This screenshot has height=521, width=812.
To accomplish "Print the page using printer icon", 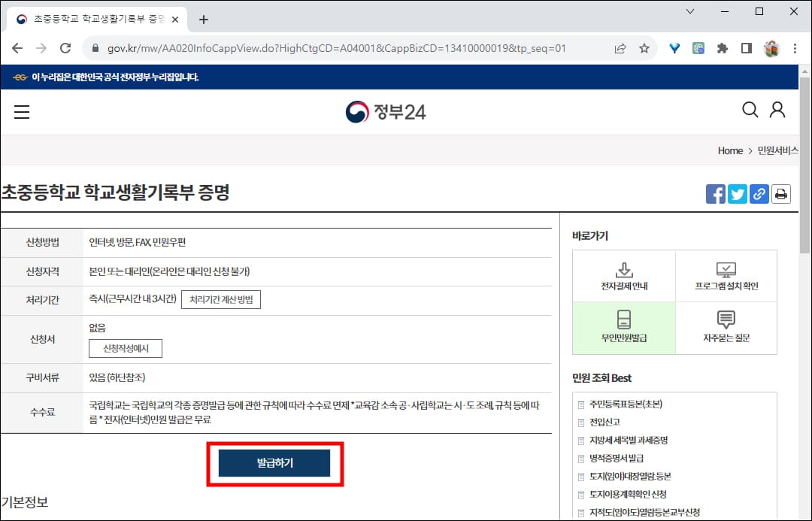I will click(780, 193).
